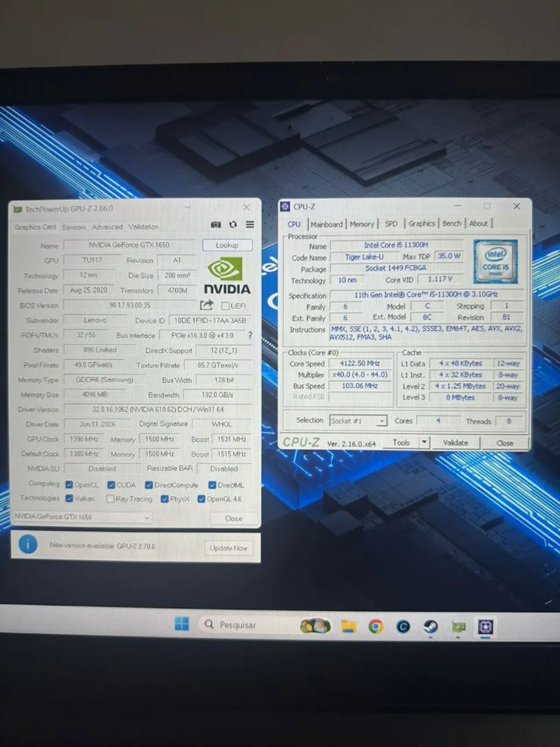The height and width of the screenshot is (747, 560).
Task: Click the BIOS export share icon
Action: 206,305
